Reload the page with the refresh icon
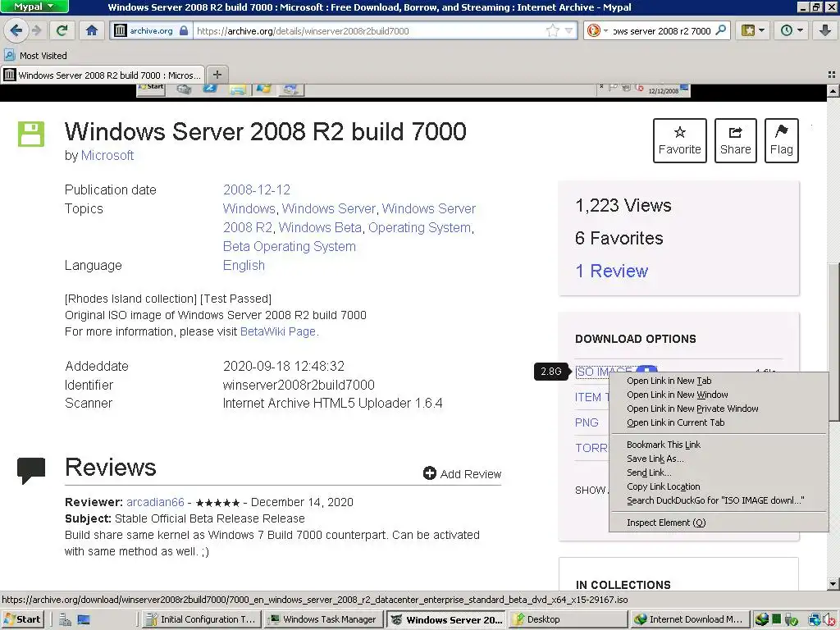Screen dimensions: 840x630 click(x=62, y=30)
